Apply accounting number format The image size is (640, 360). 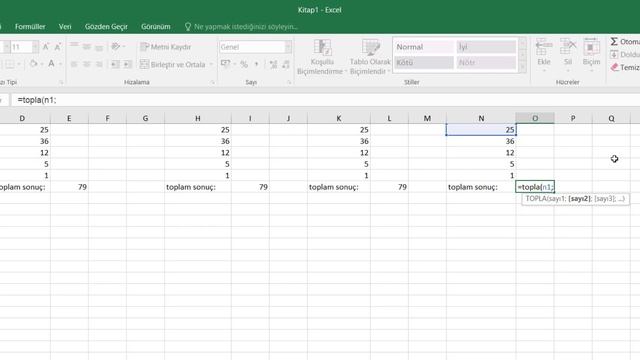coord(225,64)
